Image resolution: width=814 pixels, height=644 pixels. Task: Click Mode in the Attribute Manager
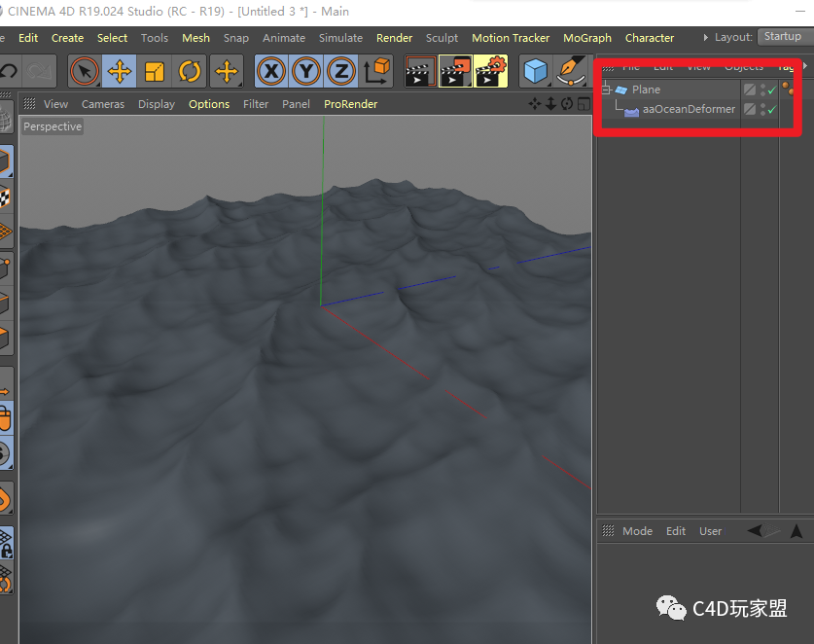click(x=637, y=531)
